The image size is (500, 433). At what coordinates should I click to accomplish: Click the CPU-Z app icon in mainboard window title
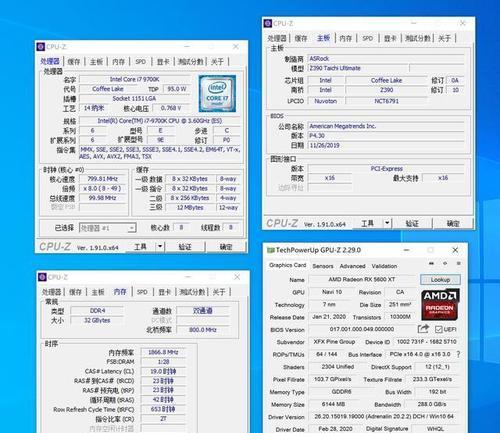(x=268, y=23)
